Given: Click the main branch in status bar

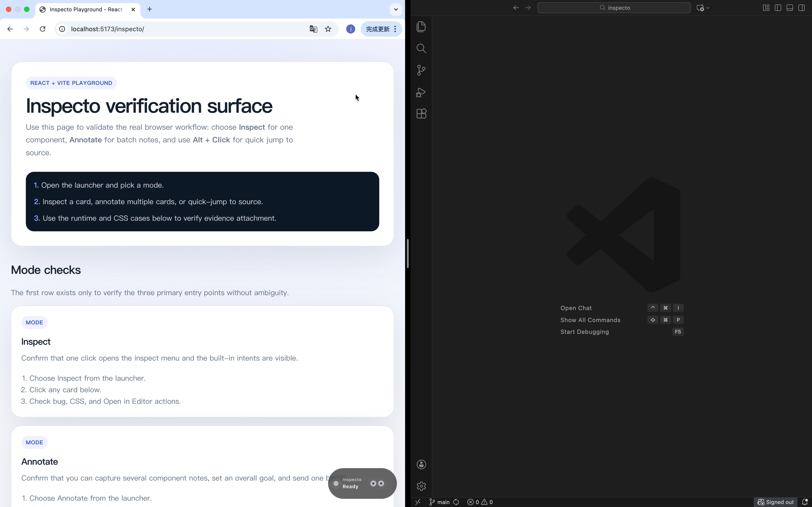Looking at the screenshot, I should point(440,502).
